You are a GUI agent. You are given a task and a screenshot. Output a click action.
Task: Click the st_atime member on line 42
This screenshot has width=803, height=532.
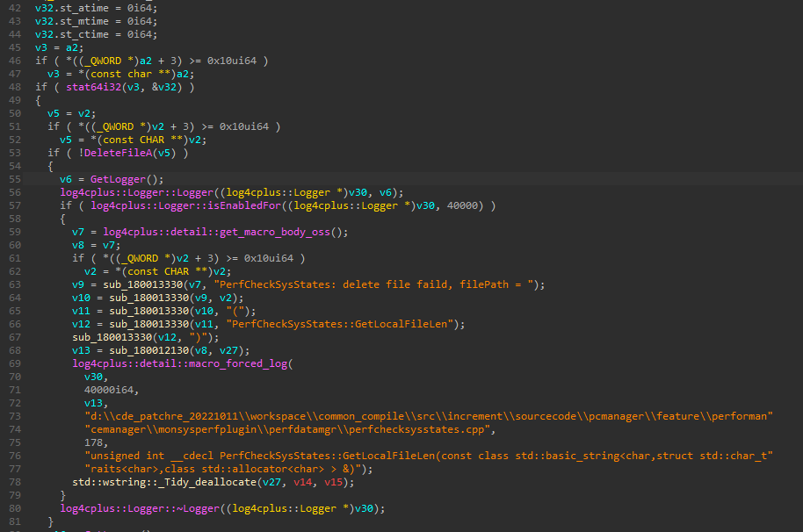(x=84, y=8)
